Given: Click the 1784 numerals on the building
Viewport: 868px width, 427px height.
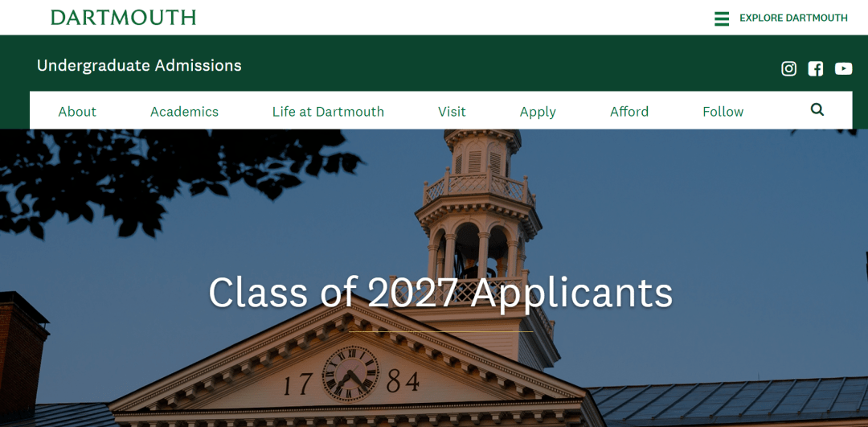Looking at the screenshot, I should [x=351, y=382].
